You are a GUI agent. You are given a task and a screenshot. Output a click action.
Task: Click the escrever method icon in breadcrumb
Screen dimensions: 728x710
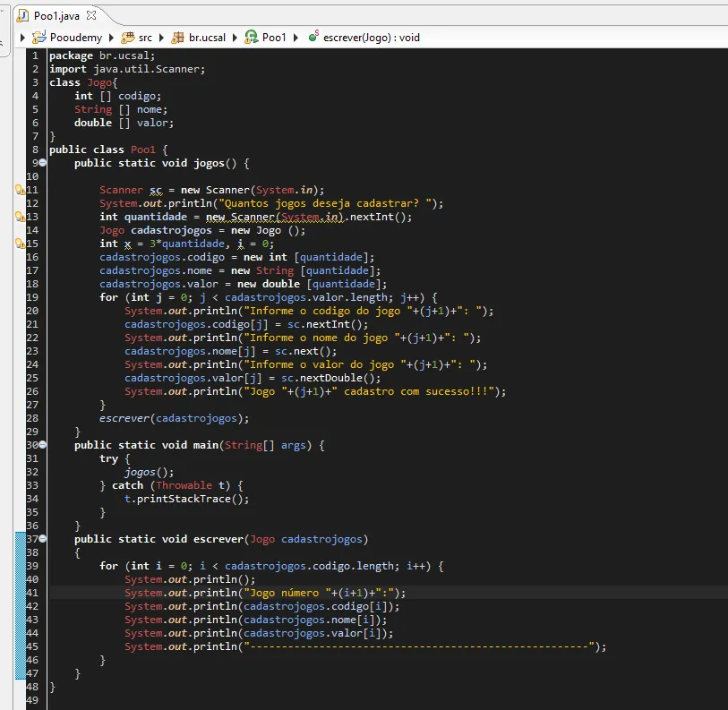[313, 38]
